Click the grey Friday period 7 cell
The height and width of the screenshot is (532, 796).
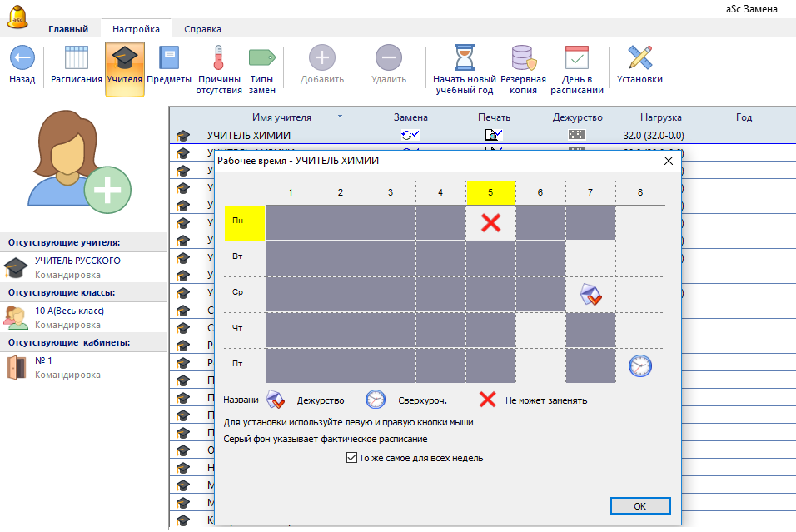coord(590,366)
